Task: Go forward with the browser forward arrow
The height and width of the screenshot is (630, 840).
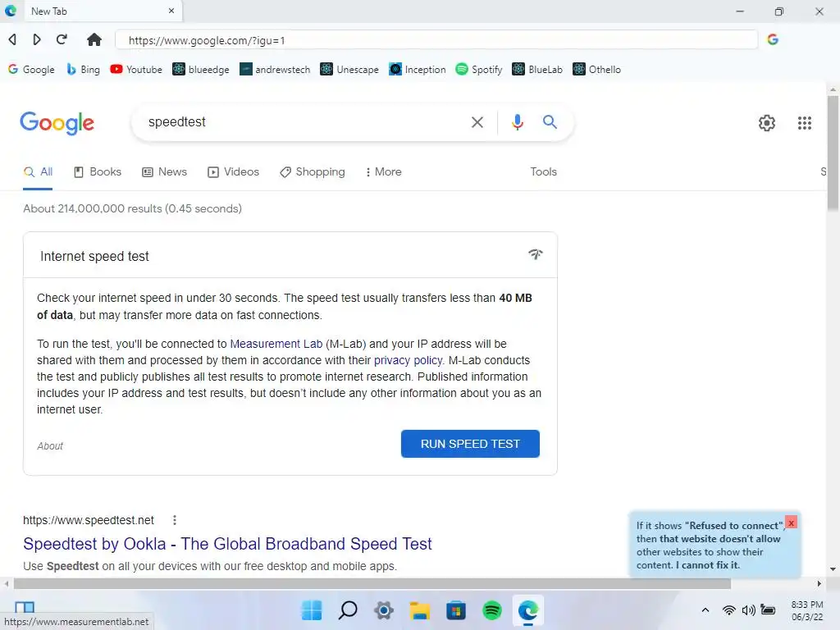Action: coord(36,39)
